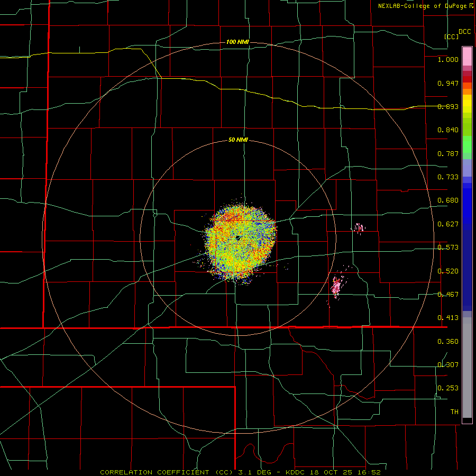The image size is (476, 476).
Task: Click the 18 OCT 25 16:52 timestamp
Action: pos(345,472)
